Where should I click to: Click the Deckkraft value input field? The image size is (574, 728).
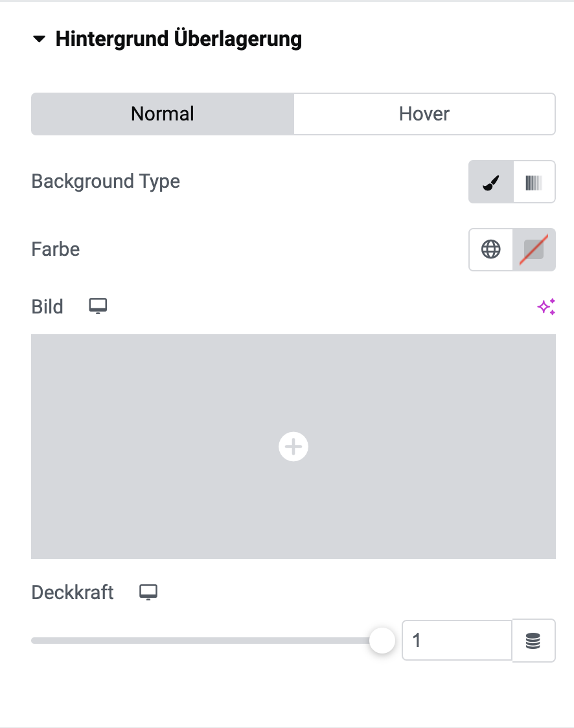457,641
